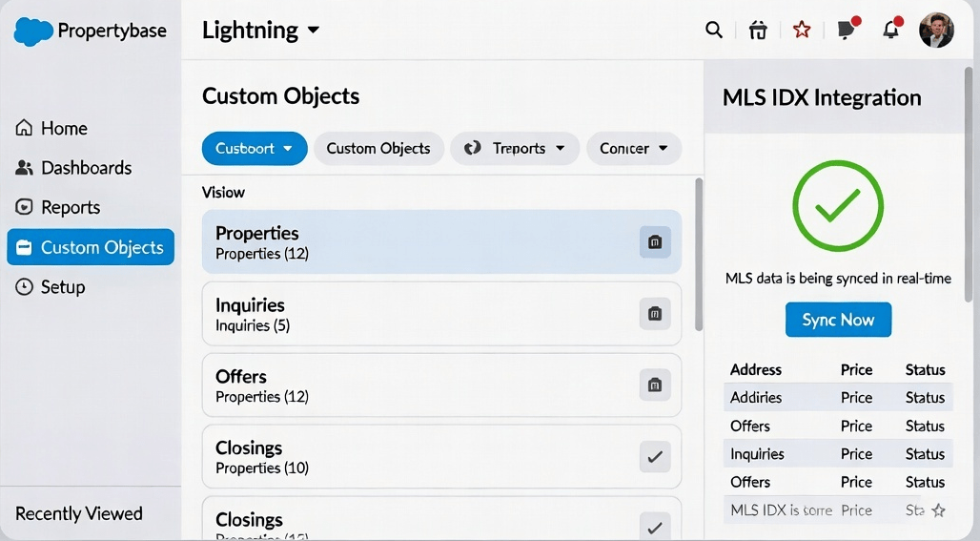Click the Status column header

pos(925,369)
